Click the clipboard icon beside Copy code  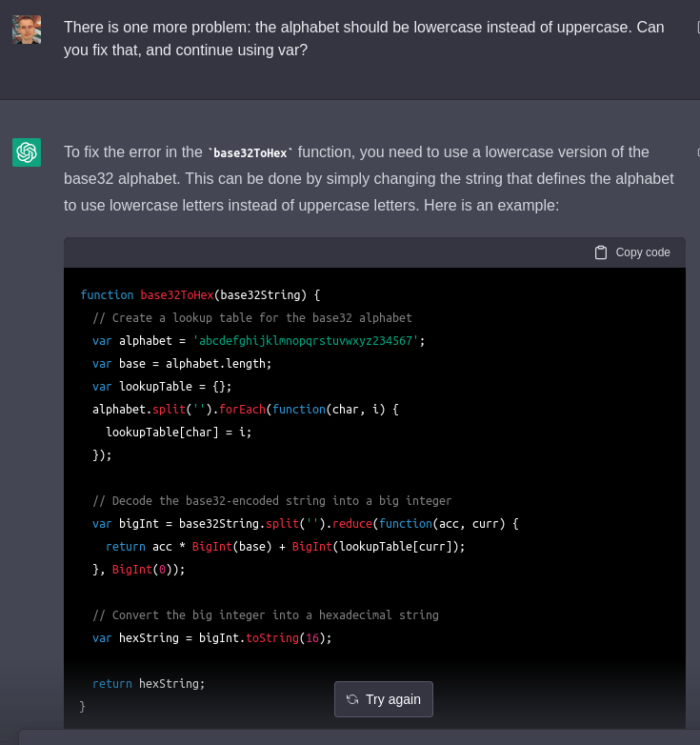(601, 252)
